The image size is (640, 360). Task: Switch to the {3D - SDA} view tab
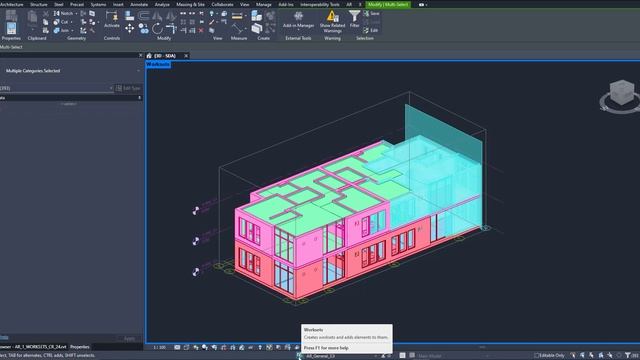click(165, 56)
